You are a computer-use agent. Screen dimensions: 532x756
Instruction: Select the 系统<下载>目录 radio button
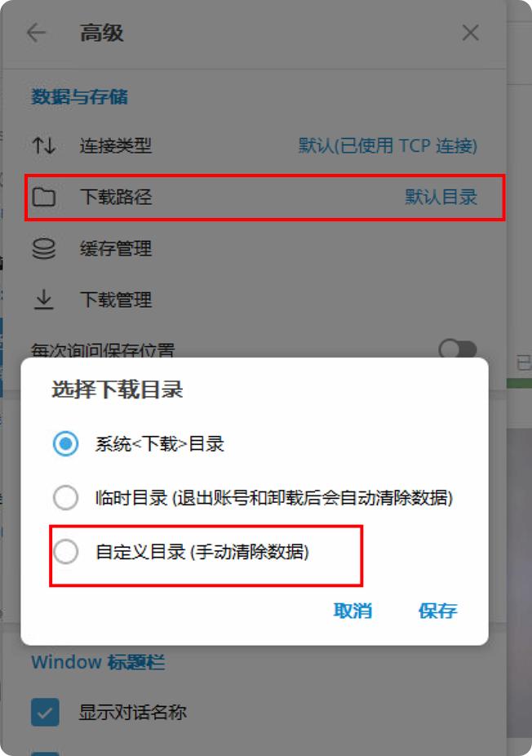[x=65, y=443]
